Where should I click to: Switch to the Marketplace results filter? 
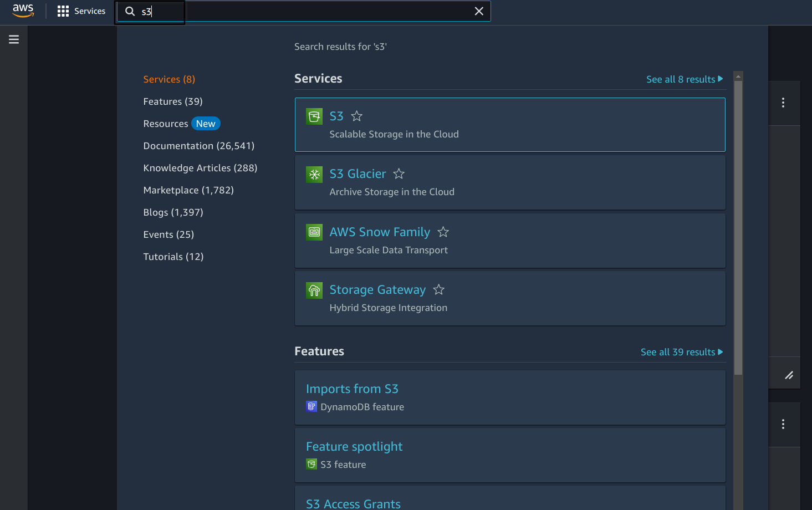tap(188, 190)
